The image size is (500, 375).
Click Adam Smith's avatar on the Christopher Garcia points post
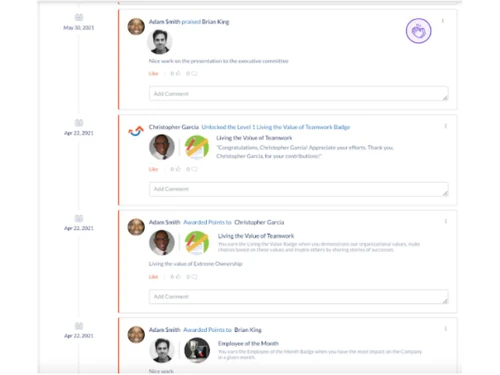[x=136, y=227]
